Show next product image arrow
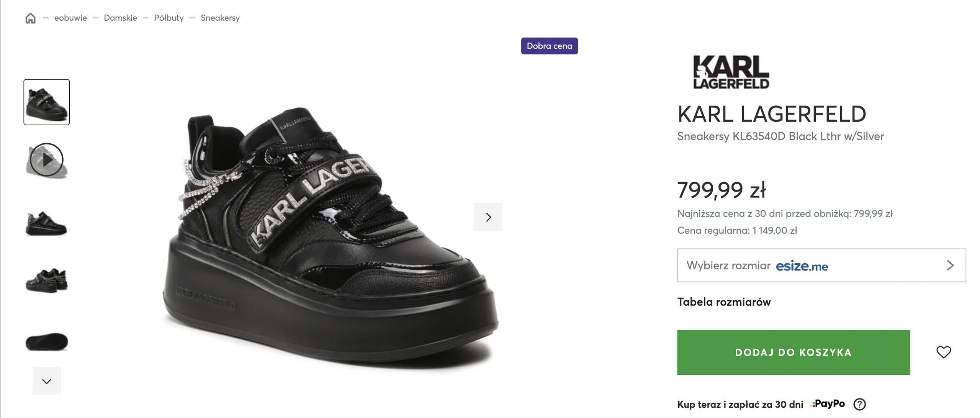The width and height of the screenshot is (980, 418). (x=488, y=217)
